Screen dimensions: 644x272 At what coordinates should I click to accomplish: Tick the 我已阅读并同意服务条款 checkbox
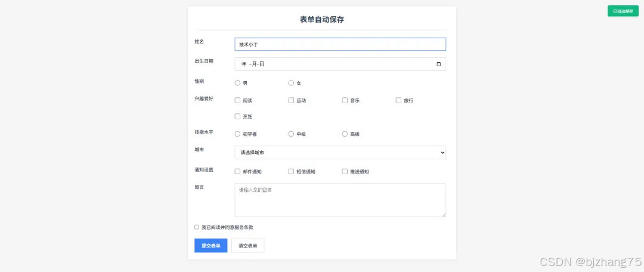point(197,227)
